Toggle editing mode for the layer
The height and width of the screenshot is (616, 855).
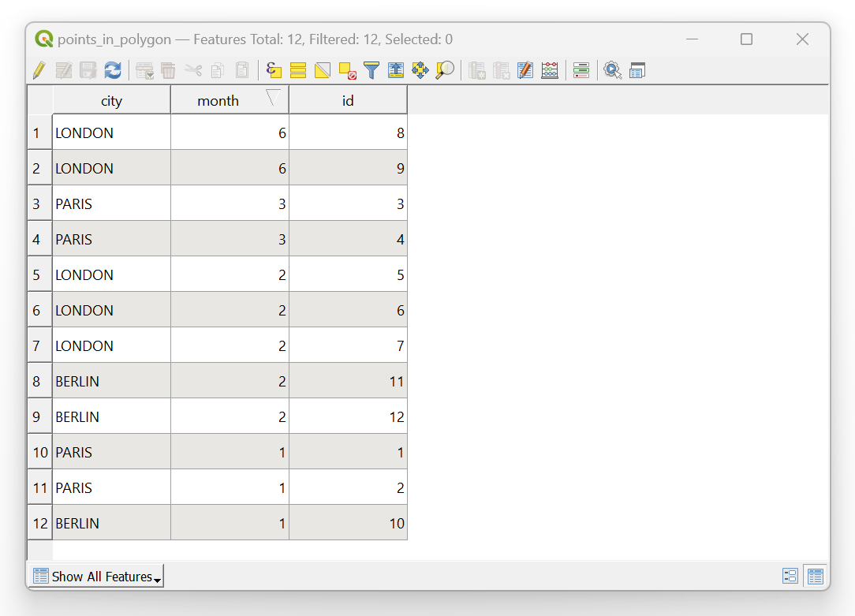click(39, 70)
